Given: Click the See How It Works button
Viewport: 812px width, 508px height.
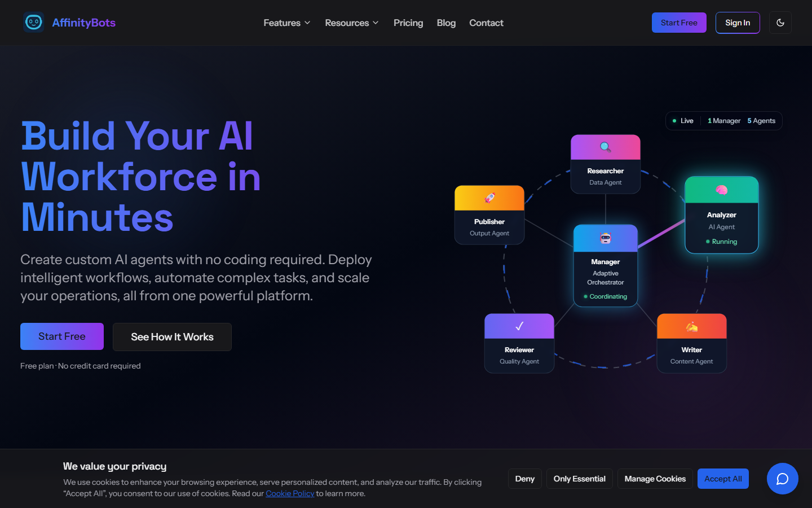Looking at the screenshot, I should click(172, 336).
